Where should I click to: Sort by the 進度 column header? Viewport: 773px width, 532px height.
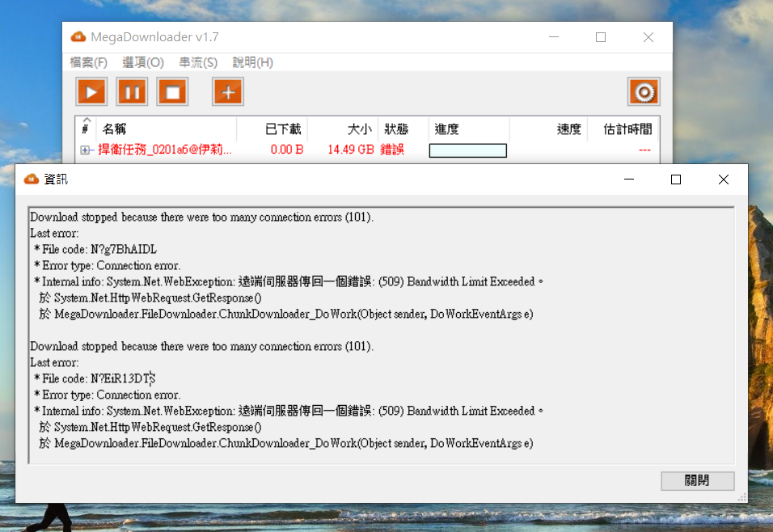(x=469, y=129)
